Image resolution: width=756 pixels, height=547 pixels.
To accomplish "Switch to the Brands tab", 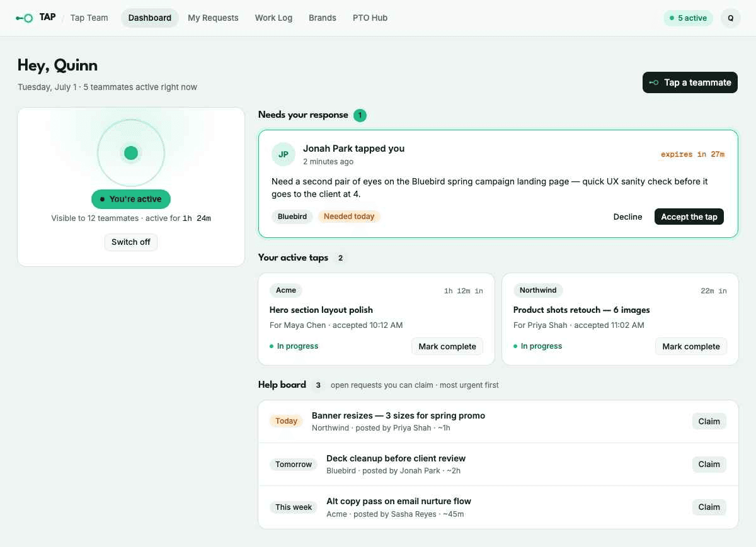I will (x=323, y=18).
